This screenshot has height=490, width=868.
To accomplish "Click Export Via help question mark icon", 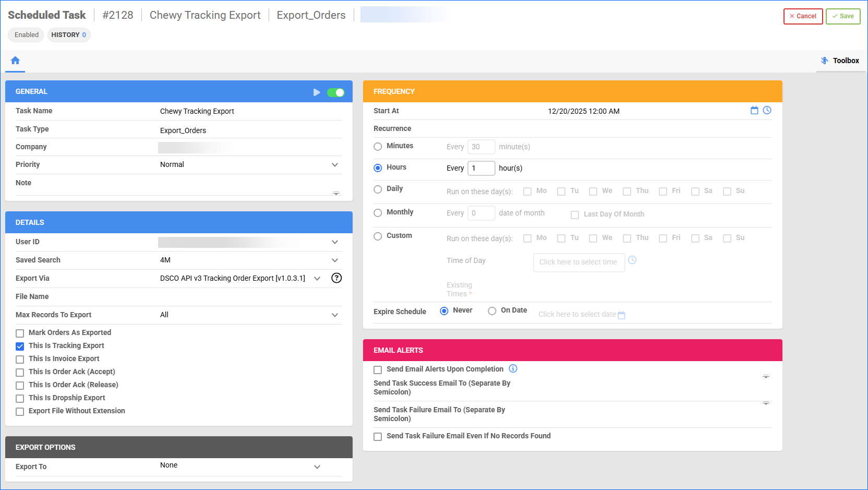I will 336,278.
